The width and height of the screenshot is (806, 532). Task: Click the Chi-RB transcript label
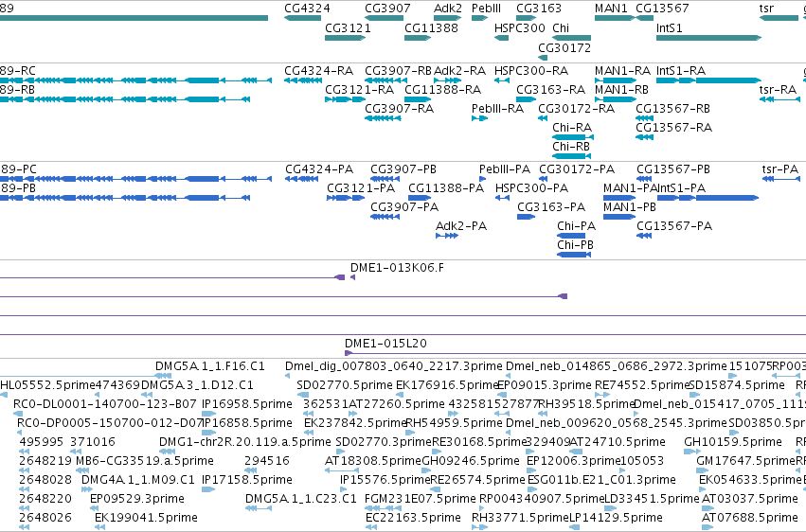point(571,147)
